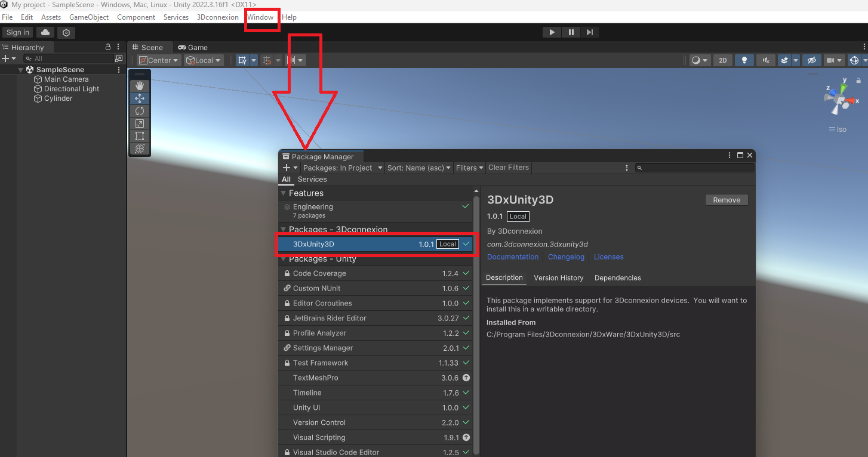Open Unity cloud services icon
The width and height of the screenshot is (868, 457).
(45, 32)
